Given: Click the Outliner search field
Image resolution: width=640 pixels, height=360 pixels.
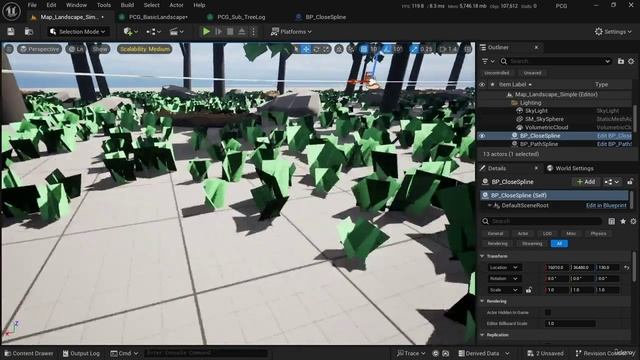Looking at the screenshot, I should [556, 61].
